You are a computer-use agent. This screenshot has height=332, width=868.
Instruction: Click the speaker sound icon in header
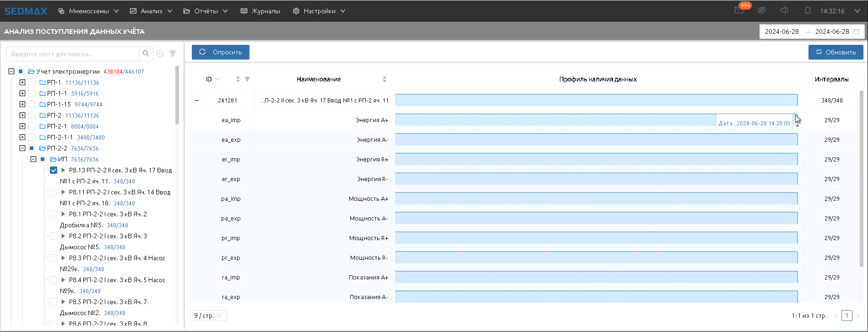pyautogui.click(x=784, y=11)
